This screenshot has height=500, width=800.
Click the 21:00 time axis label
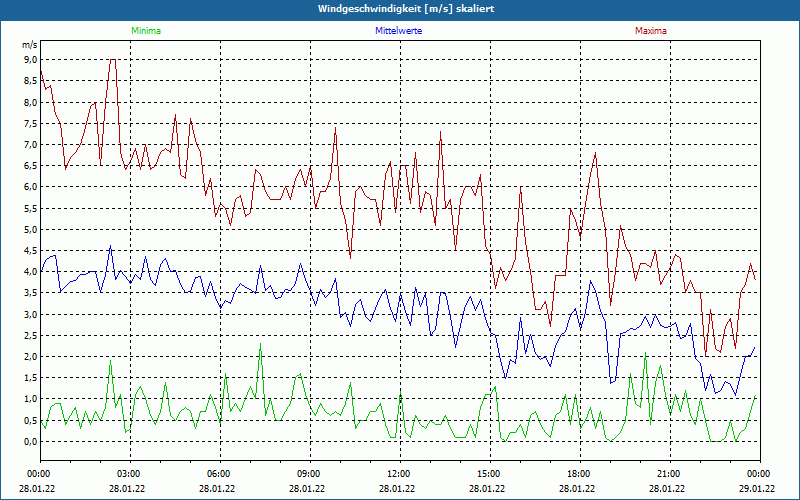point(667,474)
